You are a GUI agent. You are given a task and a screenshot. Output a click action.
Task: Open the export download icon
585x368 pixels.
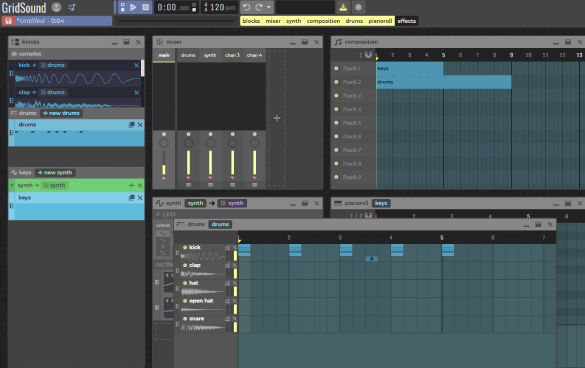tap(343, 7)
